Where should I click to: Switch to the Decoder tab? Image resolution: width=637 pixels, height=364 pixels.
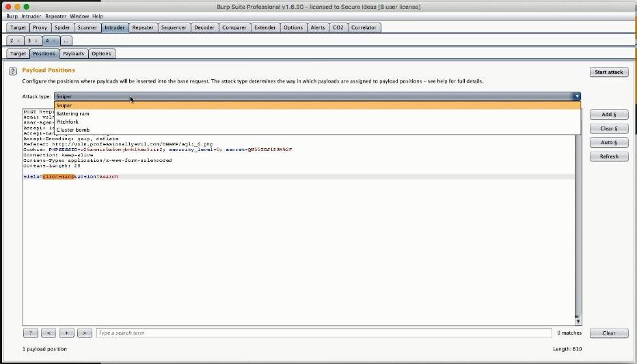(204, 27)
